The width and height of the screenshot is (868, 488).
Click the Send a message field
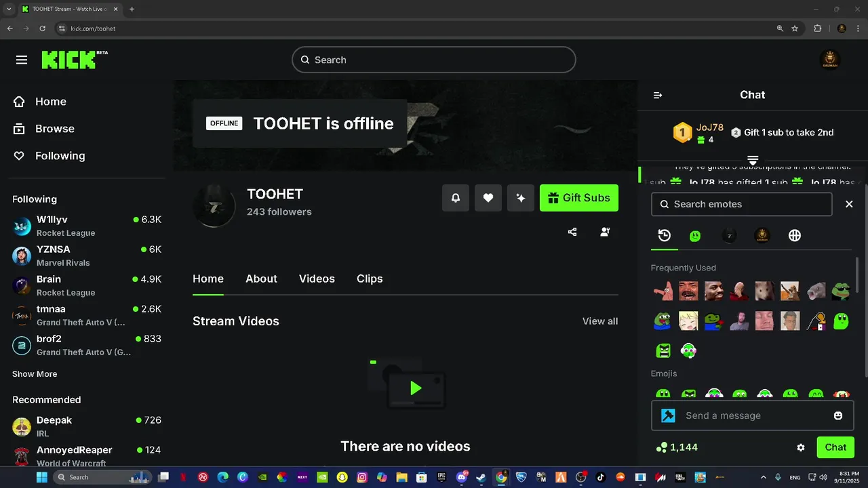point(751,415)
